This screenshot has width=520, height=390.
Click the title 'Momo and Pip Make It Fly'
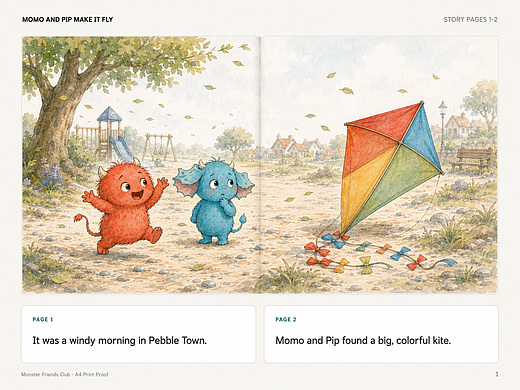coord(68,19)
